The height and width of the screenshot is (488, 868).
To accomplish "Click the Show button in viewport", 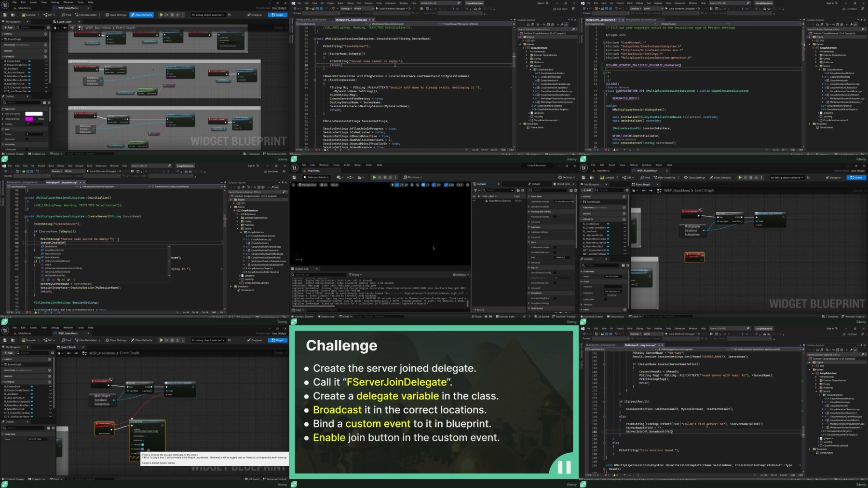I will pyautogui.click(x=334, y=185).
